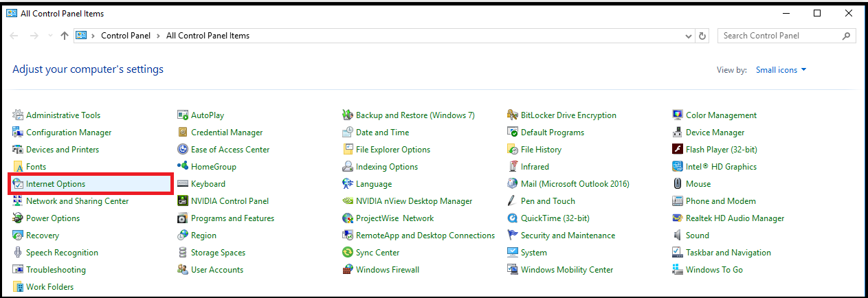The height and width of the screenshot is (298, 868).
Task: Click the Sync Center icon
Action: (x=348, y=253)
